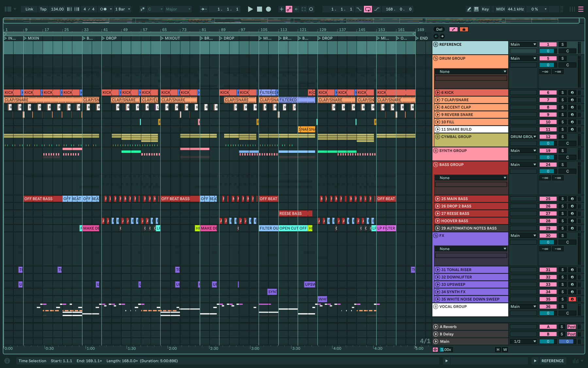The image size is (588, 368).
Task: Open the Major scale dropdown
Action: (x=178, y=9)
